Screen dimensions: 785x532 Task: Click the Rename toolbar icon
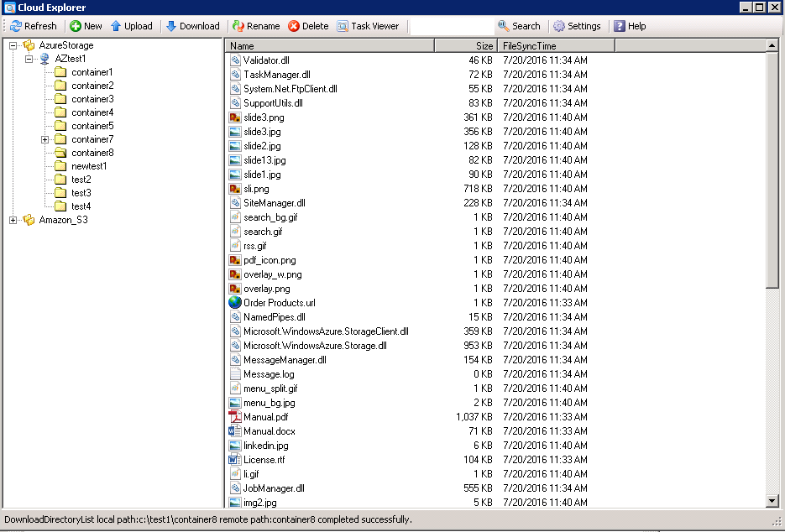pyautogui.click(x=238, y=26)
